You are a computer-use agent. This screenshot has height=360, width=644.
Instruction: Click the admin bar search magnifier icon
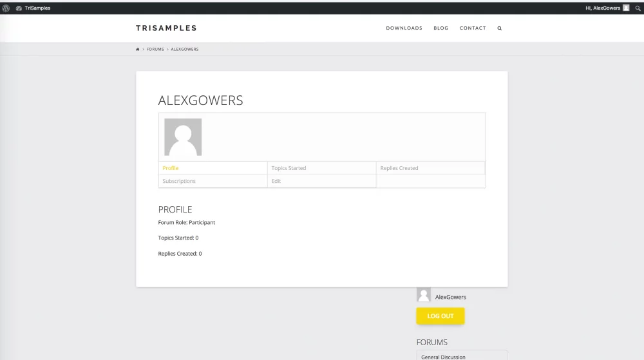click(638, 8)
